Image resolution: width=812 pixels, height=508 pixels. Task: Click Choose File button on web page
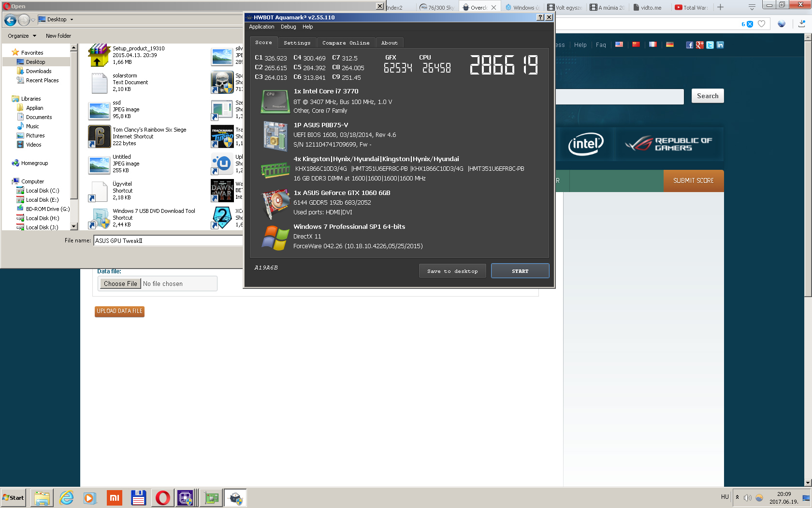(x=120, y=284)
